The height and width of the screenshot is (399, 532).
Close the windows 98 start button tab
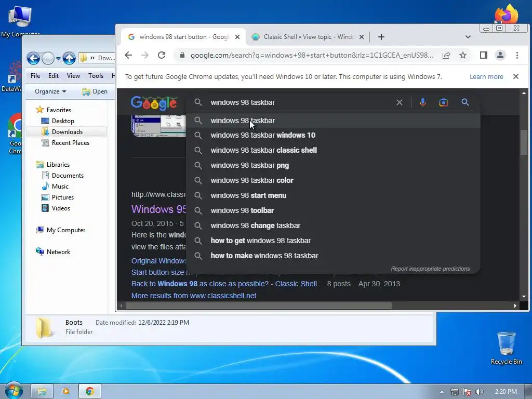[x=237, y=37]
